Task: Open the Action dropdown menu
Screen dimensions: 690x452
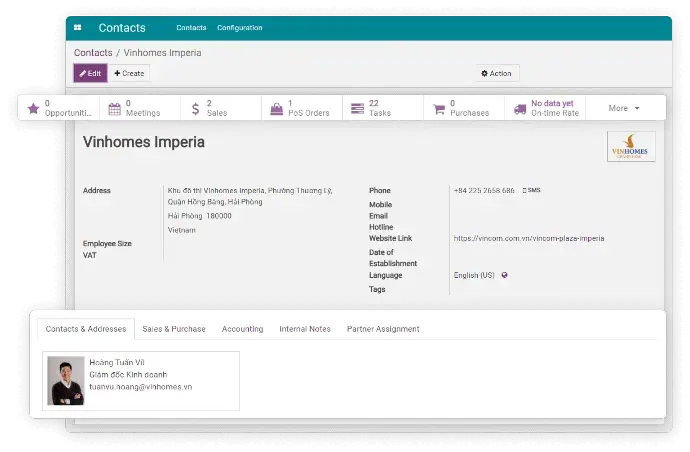Action: tap(496, 73)
